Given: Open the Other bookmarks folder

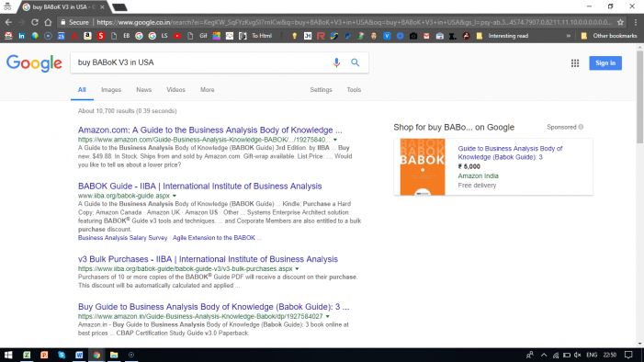Looking at the screenshot, I should point(609,36).
